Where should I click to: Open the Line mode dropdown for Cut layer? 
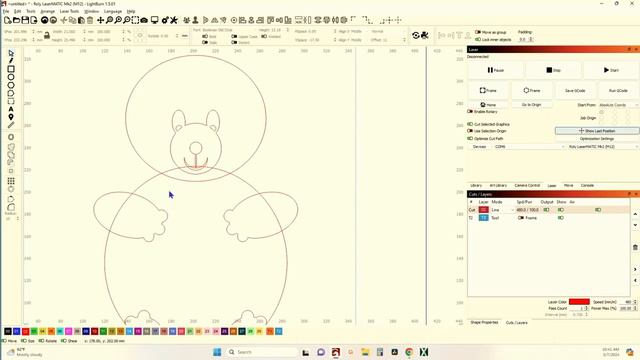click(502, 210)
